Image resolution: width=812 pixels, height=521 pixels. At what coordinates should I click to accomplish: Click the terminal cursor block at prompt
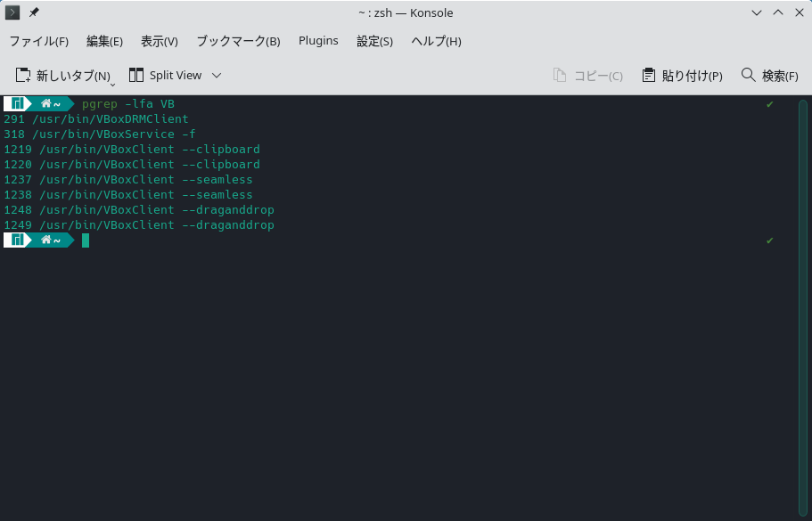pyautogui.click(x=86, y=240)
